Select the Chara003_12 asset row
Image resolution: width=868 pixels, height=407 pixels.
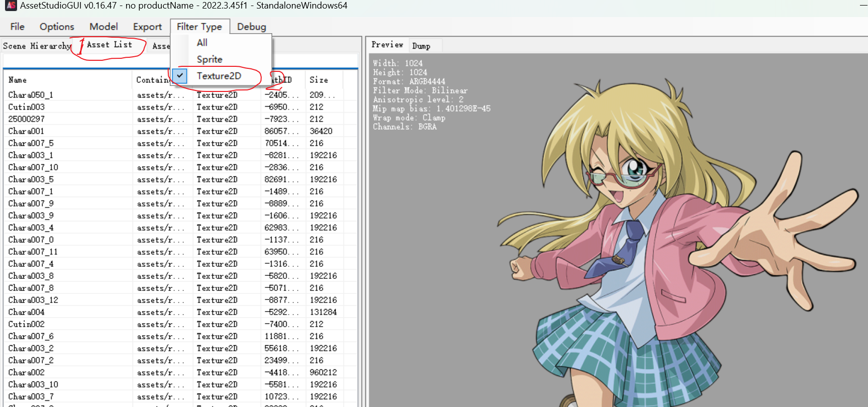coord(181,300)
